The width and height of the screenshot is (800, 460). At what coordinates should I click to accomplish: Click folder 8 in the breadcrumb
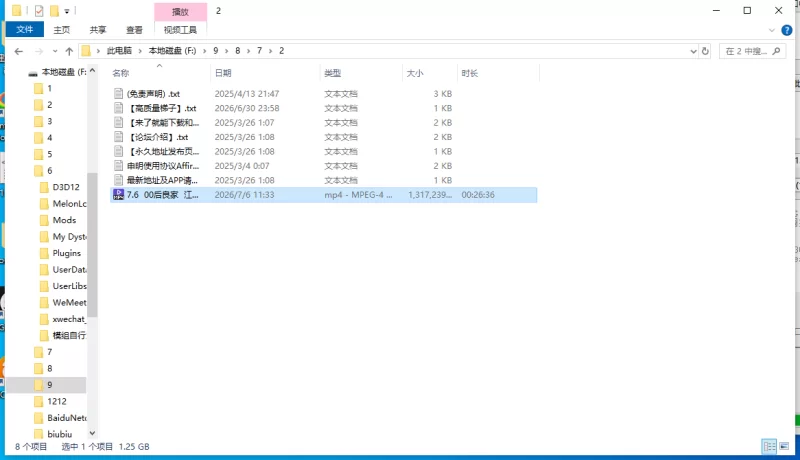238,51
